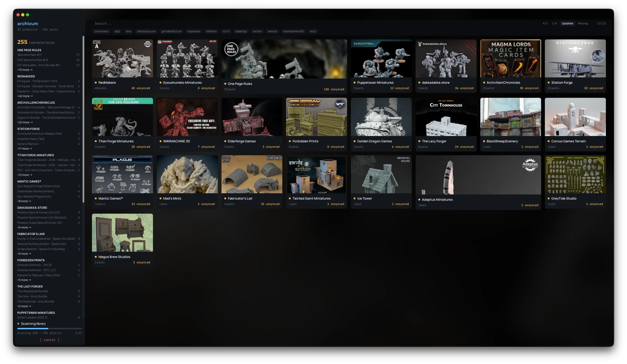Open the One Page Rules pack thumbnail
Viewport: 627px width, 364px height.
tap(284, 58)
